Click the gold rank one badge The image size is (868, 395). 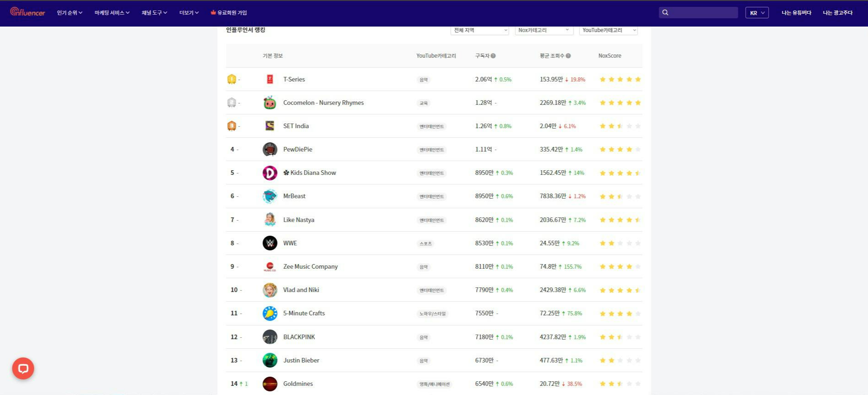pos(232,79)
